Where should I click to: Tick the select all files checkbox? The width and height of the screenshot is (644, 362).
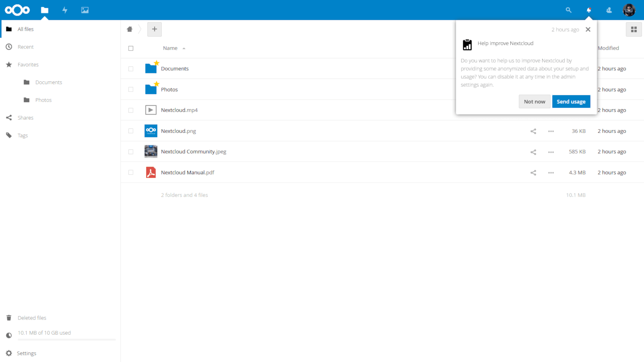point(131,48)
